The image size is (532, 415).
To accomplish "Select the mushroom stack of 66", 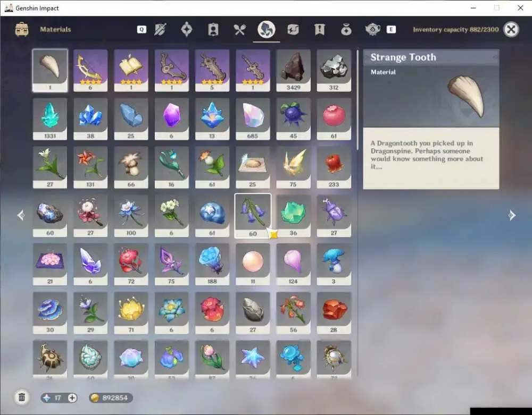I will [131, 167].
